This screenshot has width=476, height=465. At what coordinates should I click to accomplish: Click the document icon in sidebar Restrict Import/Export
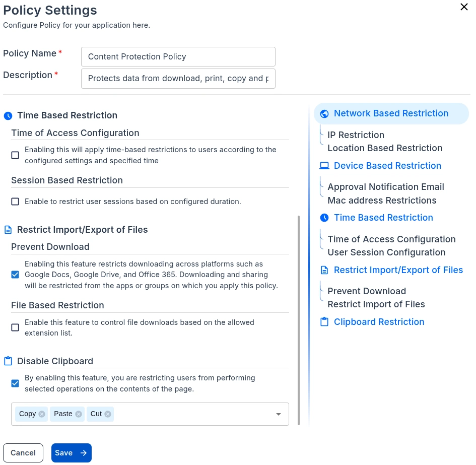324,270
